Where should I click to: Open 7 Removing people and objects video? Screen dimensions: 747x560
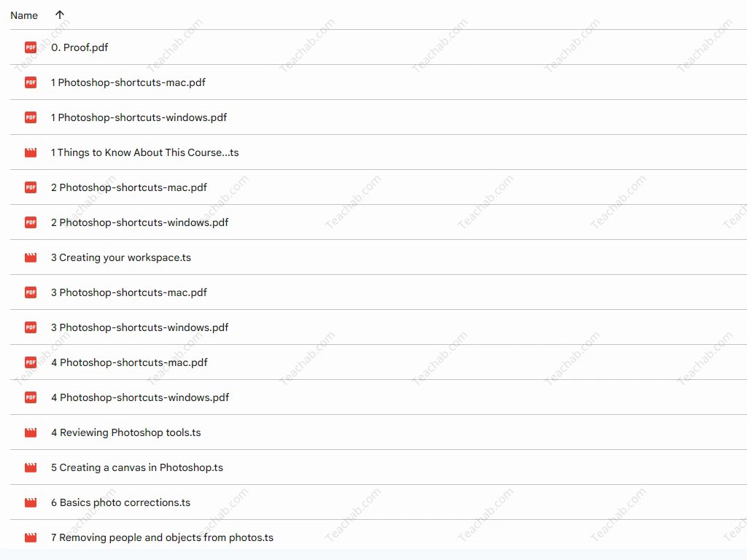pos(162,537)
